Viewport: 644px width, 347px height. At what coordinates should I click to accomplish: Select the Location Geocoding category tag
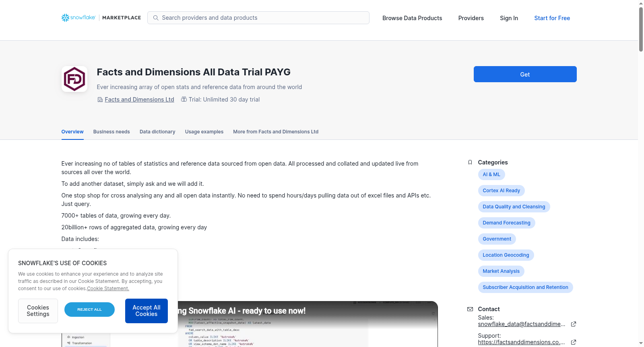pos(506,255)
